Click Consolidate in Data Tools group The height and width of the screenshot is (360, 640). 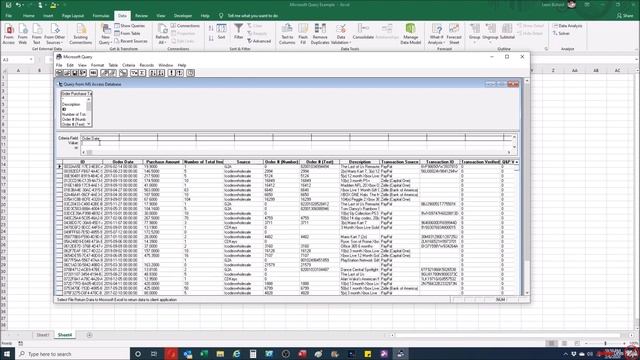click(363, 32)
